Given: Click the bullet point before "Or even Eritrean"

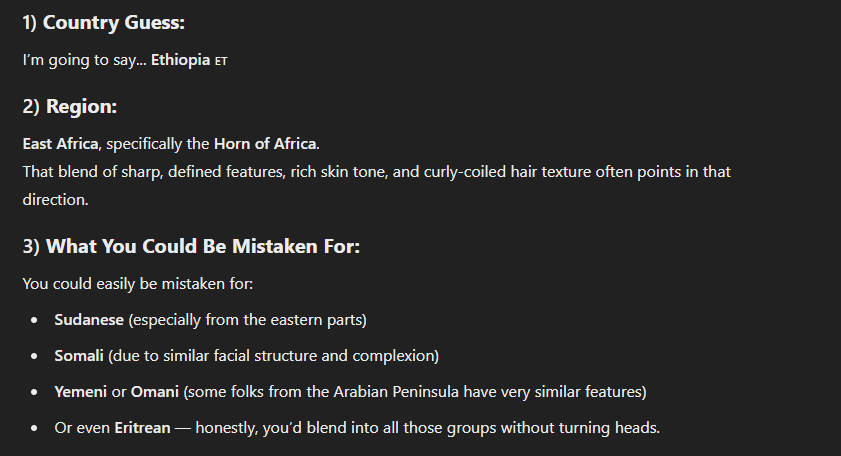Looking at the screenshot, I should point(35,428).
